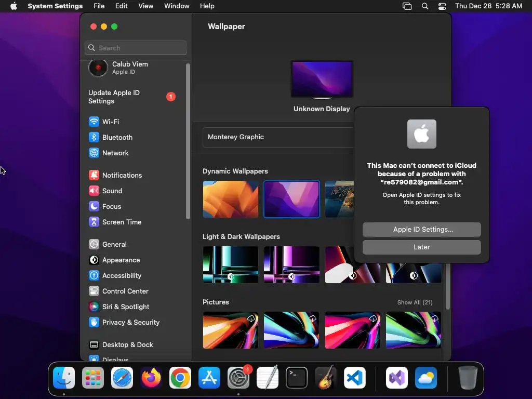Open Wi-Fi settings icon in sidebar
The width and height of the screenshot is (532, 399).
[x=94, y=122]
